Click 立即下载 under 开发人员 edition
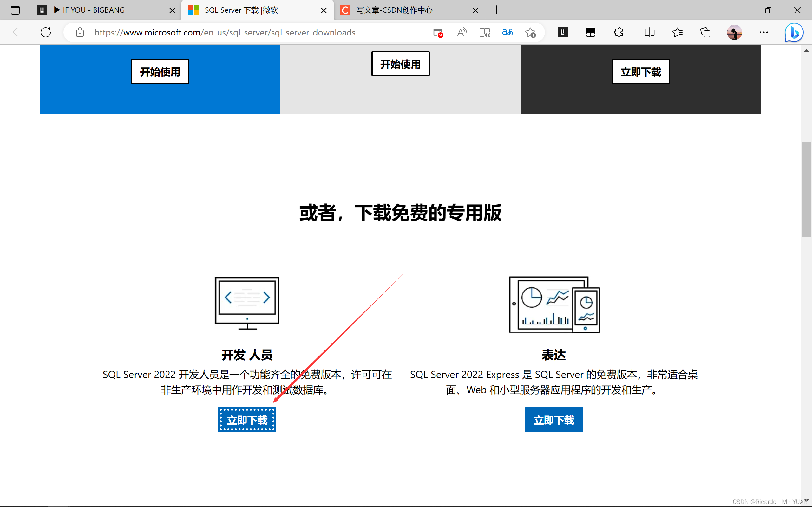The image size is (812, 507). [x=247, y=419]
